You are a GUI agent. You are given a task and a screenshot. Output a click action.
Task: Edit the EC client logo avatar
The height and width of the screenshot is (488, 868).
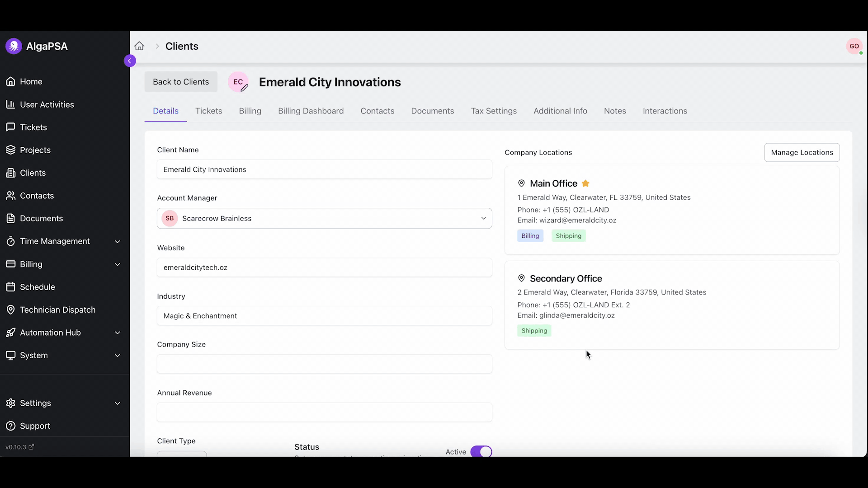(x=239, y=82)
